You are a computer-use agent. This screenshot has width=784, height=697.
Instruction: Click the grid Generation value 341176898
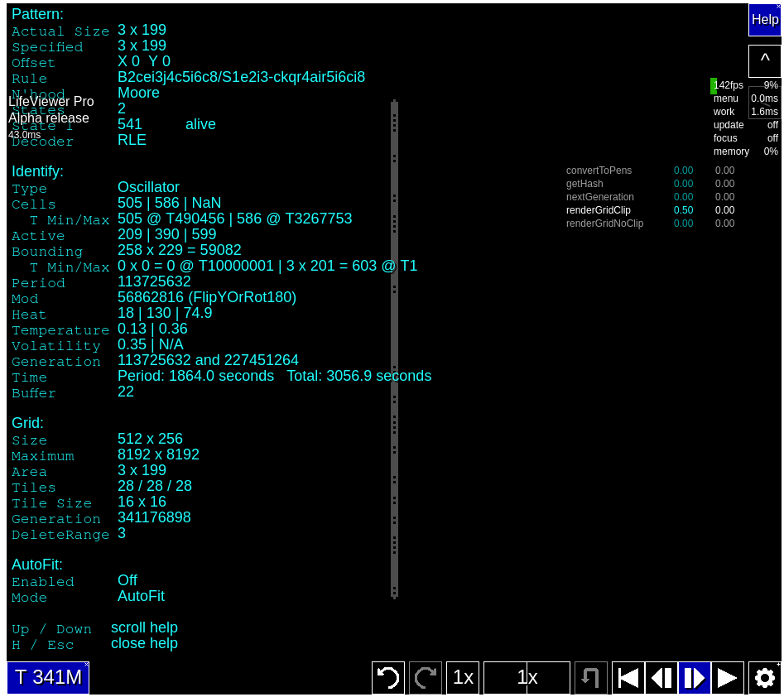(154, 517)
